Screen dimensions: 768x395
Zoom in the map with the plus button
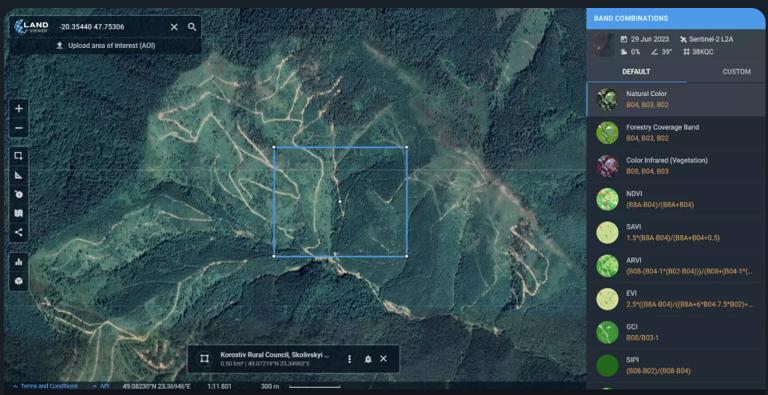[19, 108]
